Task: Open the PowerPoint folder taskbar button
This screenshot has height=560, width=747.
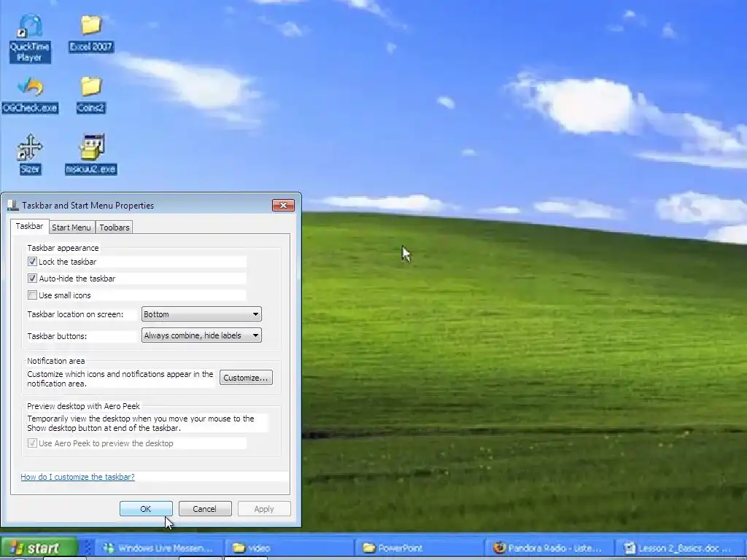Action: tap(420, 548)
